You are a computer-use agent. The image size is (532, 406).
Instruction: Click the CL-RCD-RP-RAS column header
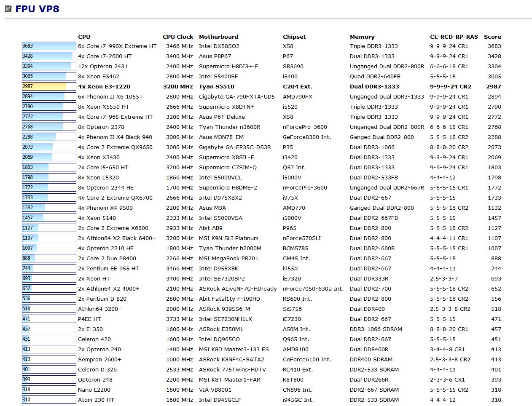(454, 37)
